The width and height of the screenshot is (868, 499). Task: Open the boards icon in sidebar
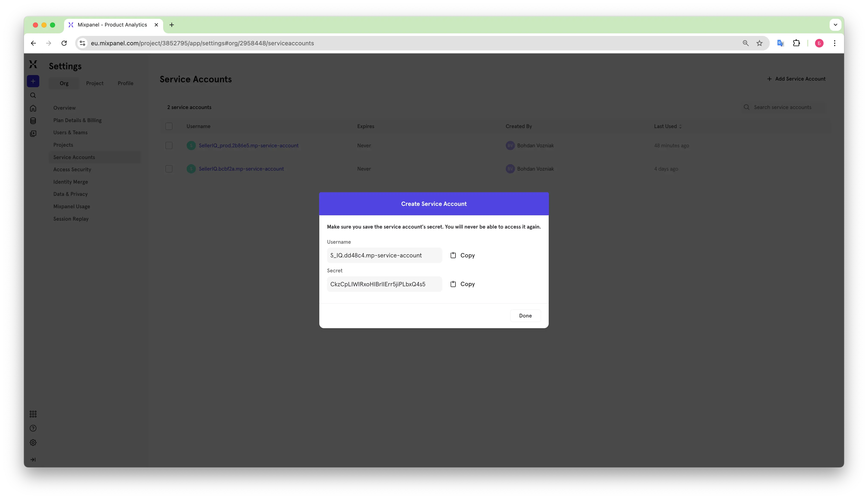(x=33, y=134)
